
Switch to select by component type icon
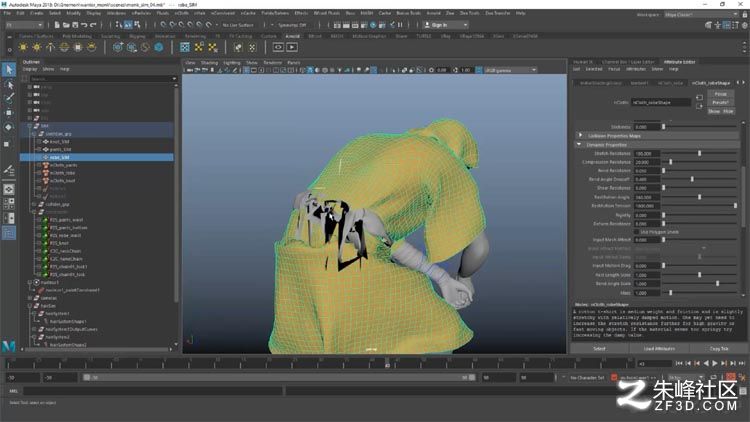[x=137, y=25]
